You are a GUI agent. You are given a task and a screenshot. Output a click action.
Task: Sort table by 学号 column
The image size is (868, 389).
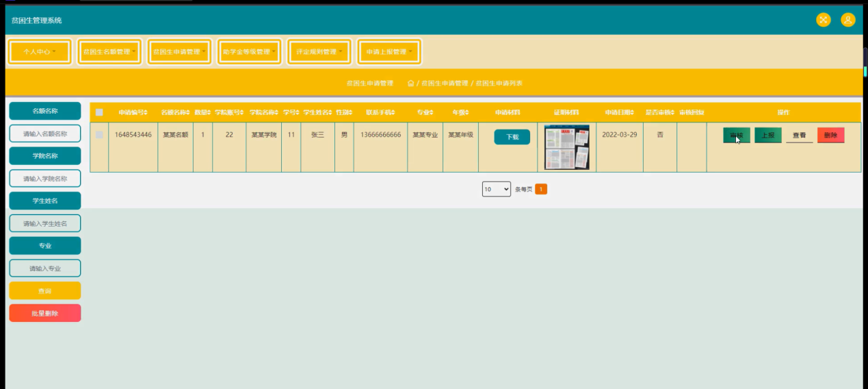point(291,112)
